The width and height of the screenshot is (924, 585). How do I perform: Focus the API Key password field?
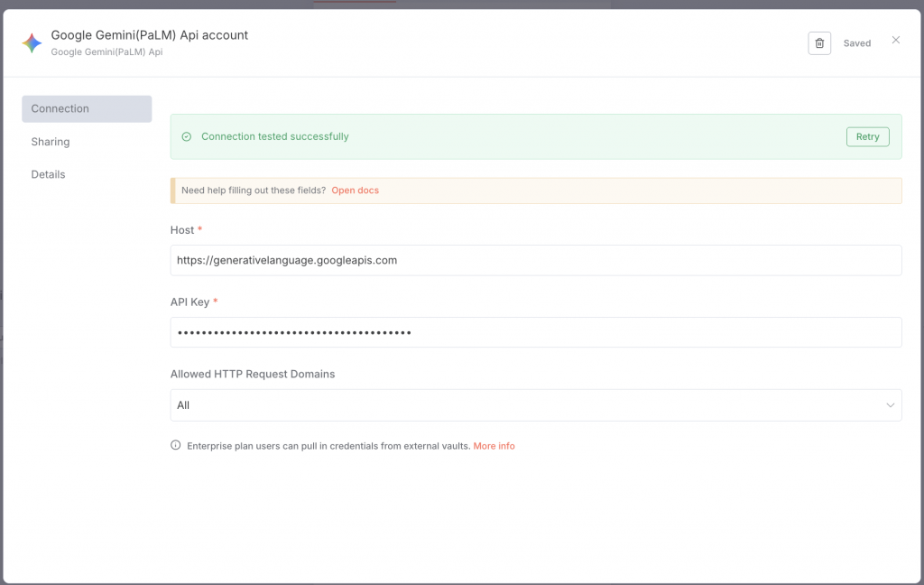(x=536, y=332)
